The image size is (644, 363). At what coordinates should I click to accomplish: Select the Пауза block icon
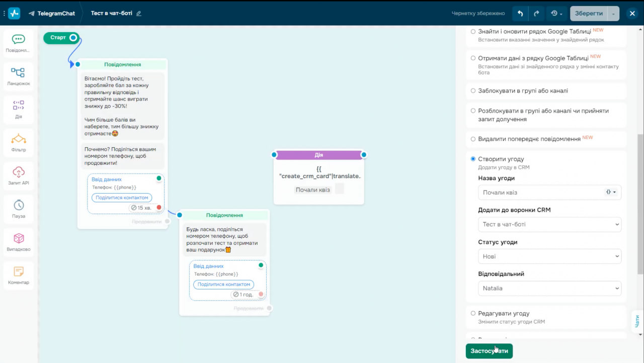(x=18, y=209)
